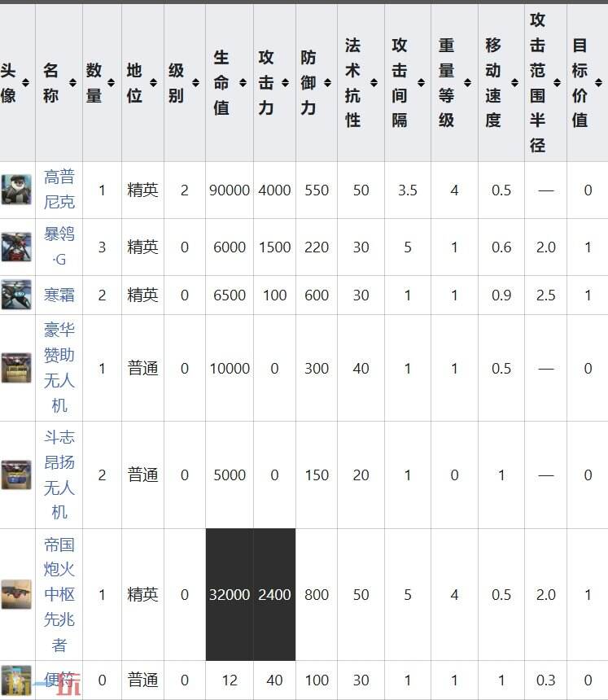Sort table by 地位 column arrows
This screenshot has height=700, width=608.
click(153, 82)
